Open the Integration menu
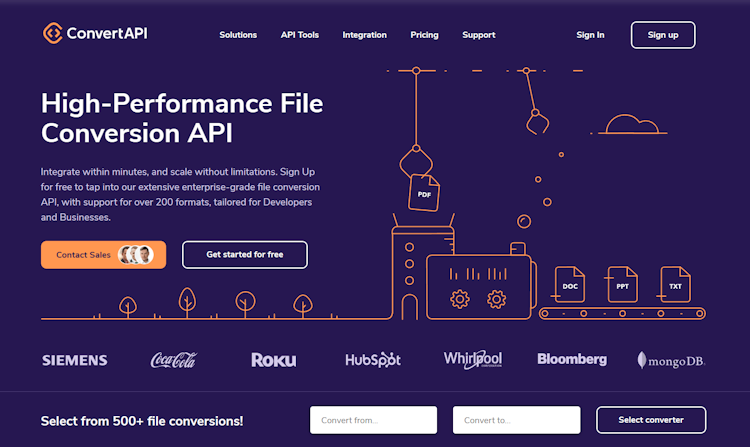750x447 pixels. click(364, 35)
